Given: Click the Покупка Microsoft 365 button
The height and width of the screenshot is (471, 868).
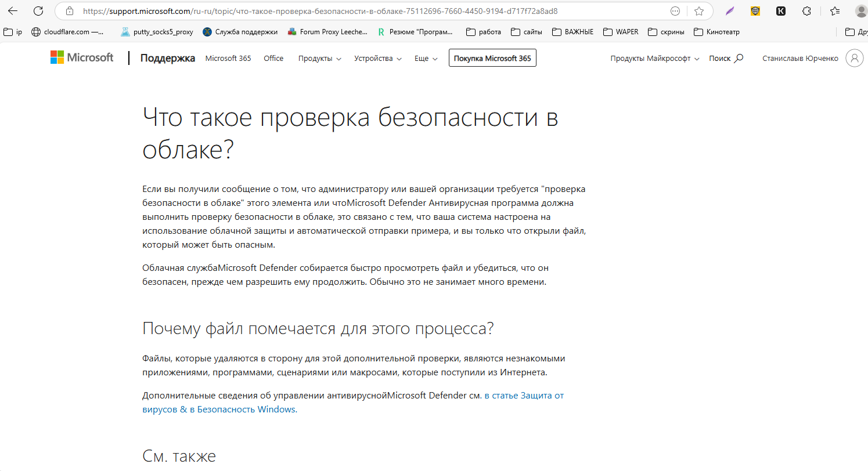Looking at the screenshot, I should click(x=492, y=58).
